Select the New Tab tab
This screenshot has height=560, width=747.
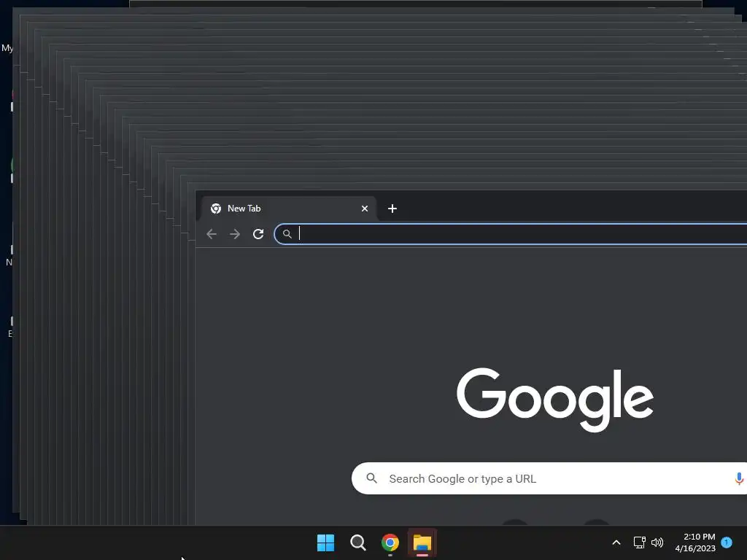(x=289, y=209)
